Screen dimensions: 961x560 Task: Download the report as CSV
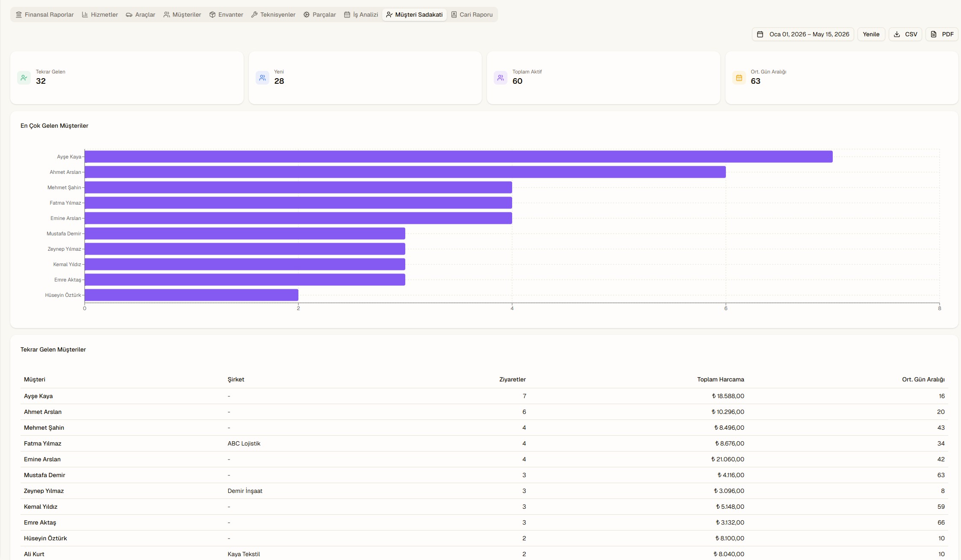pos(905,34)
